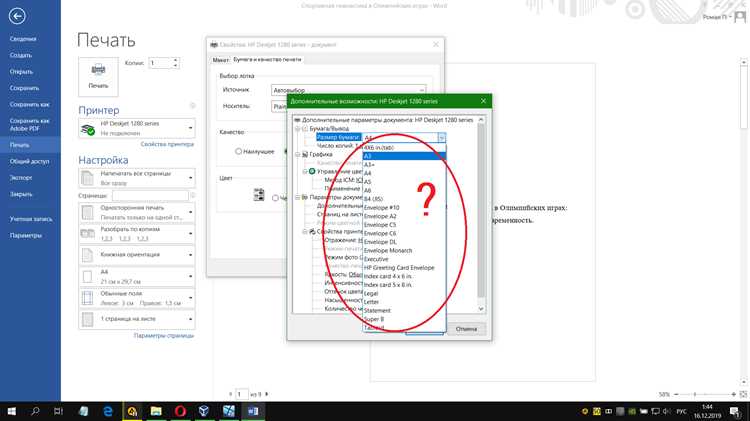Open printer selection HP Deskjet dropdown
This screenshot has width=750, height=421.
pyautogui.click(x=137, y=128)
